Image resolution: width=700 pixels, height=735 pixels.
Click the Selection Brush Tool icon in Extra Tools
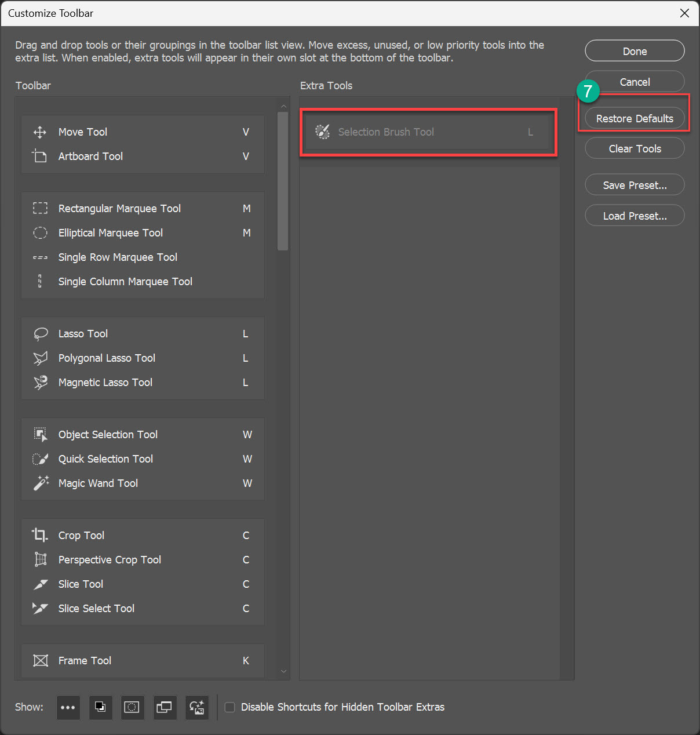[322, 132]
